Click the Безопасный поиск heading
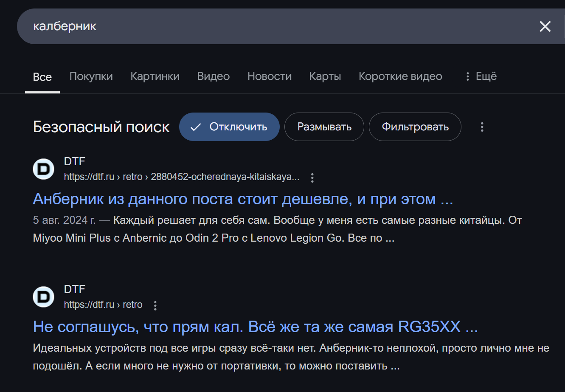This screenshot has height=392, width=565. [x=101, y=127]
